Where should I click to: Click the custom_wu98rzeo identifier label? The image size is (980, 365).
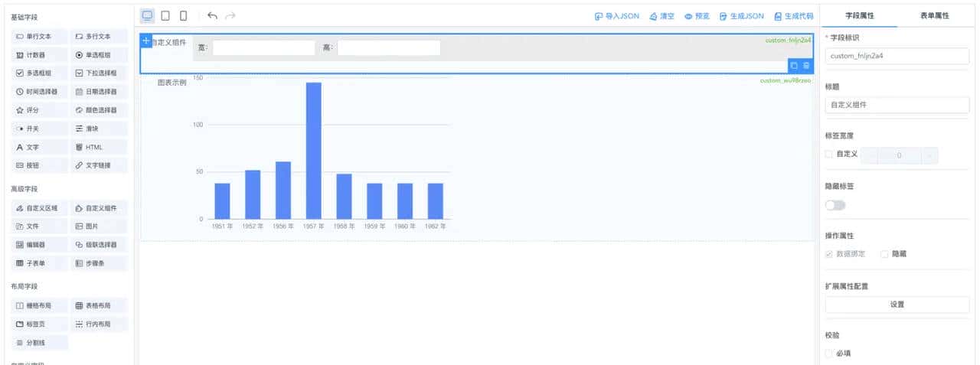786,80
